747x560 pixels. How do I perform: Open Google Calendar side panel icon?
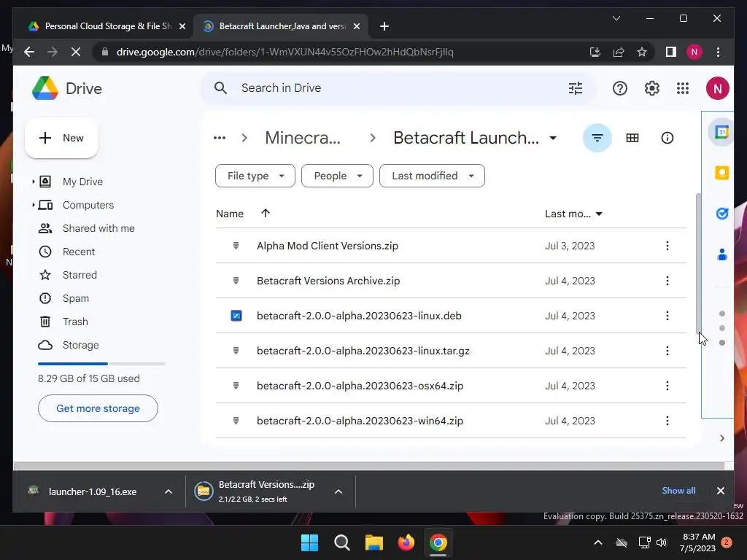click(x=721, y=131)
